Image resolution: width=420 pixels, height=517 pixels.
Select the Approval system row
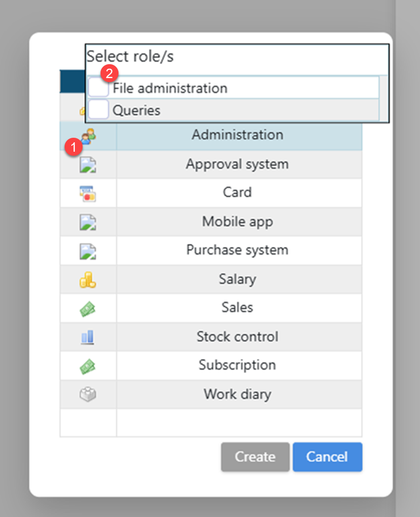[237, 164]
